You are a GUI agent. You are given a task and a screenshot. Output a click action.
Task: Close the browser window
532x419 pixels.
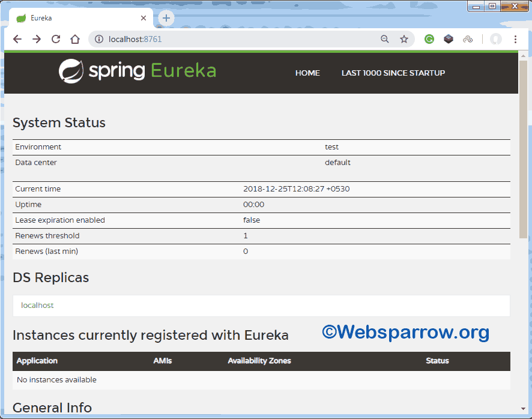[x=515, y=7]
